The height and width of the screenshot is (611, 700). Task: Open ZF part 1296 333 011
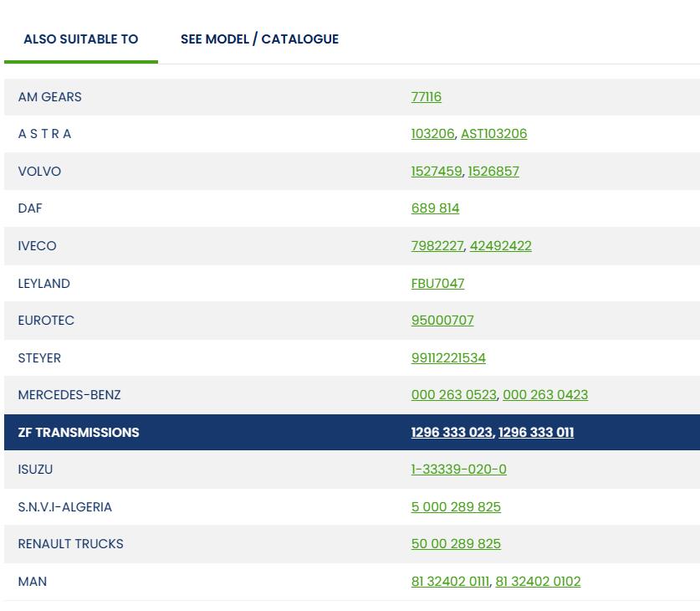coord(536,433)
